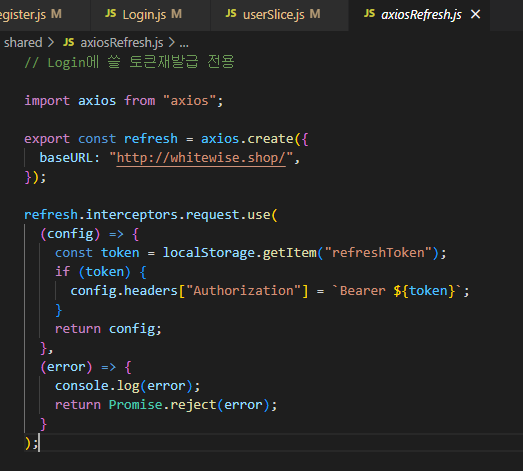Open the Register.js tab
523x471 pixels.
[x=45, y=15]
